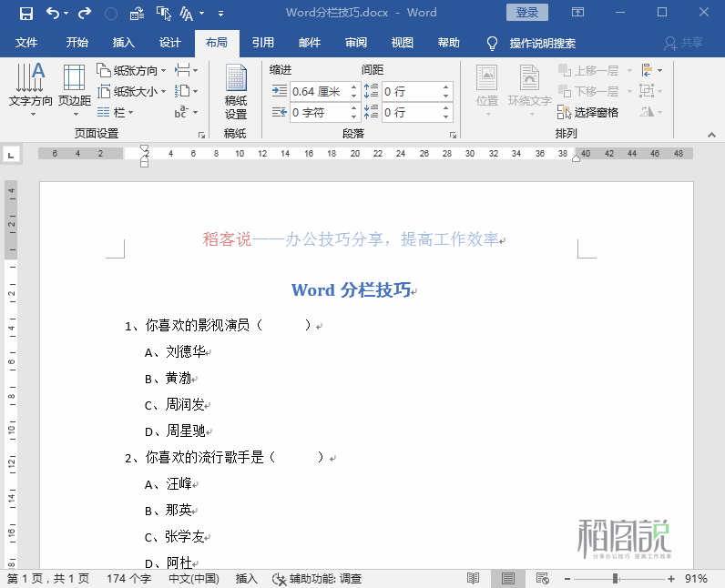
Task: Open the 选择窗格 selection pane
Action: 588,112
